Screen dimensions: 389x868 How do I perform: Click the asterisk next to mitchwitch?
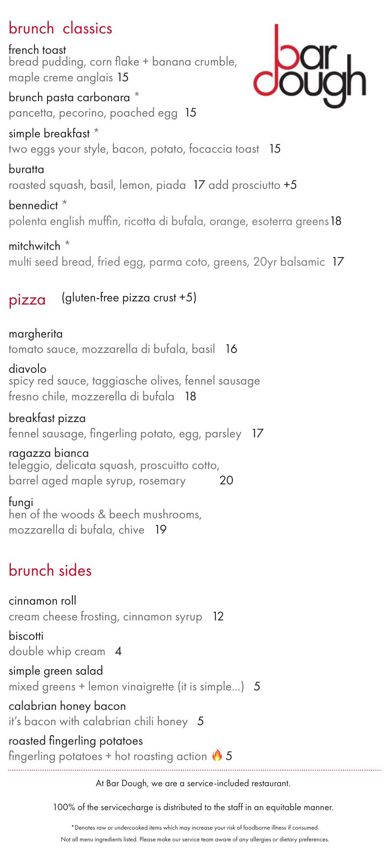click(x=67, y=244)
